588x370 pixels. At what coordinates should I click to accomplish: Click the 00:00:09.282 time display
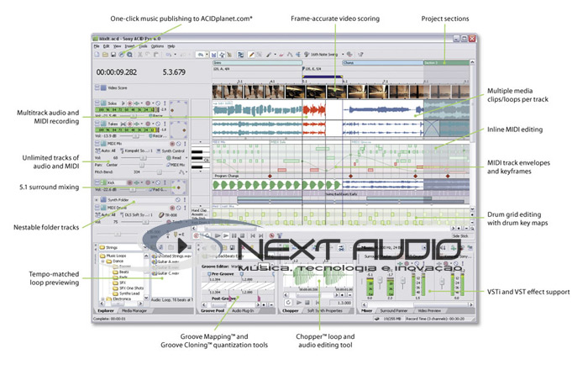pyautogui.click(x=117, y=72)
